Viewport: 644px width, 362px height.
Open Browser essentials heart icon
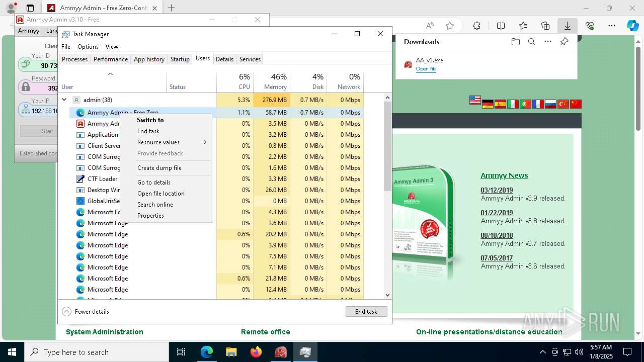pyautogui.click(x=590, y=26)
